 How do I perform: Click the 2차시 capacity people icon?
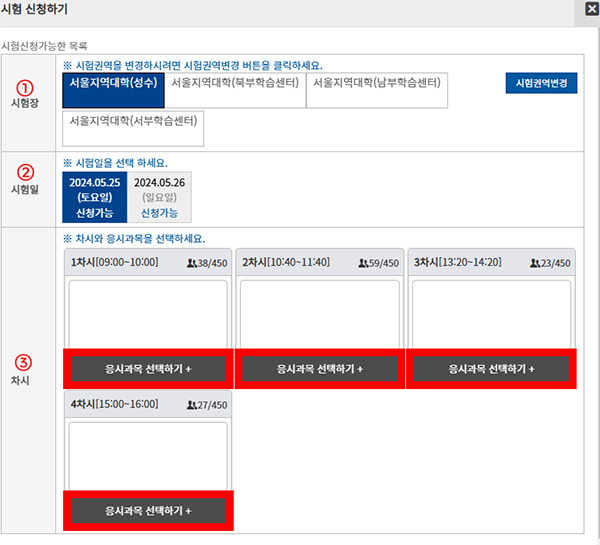pos(363,263)
